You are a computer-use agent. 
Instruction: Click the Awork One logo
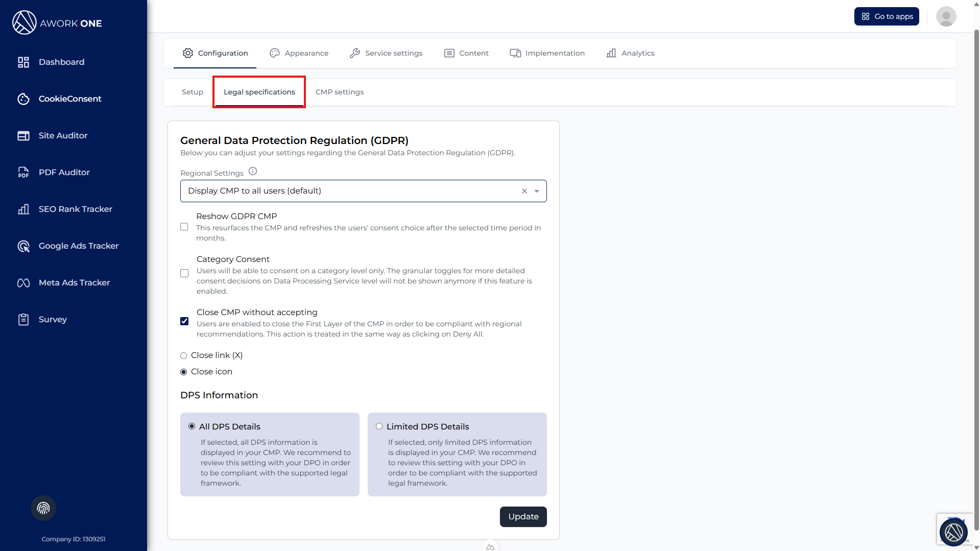(x=57, y=23)
